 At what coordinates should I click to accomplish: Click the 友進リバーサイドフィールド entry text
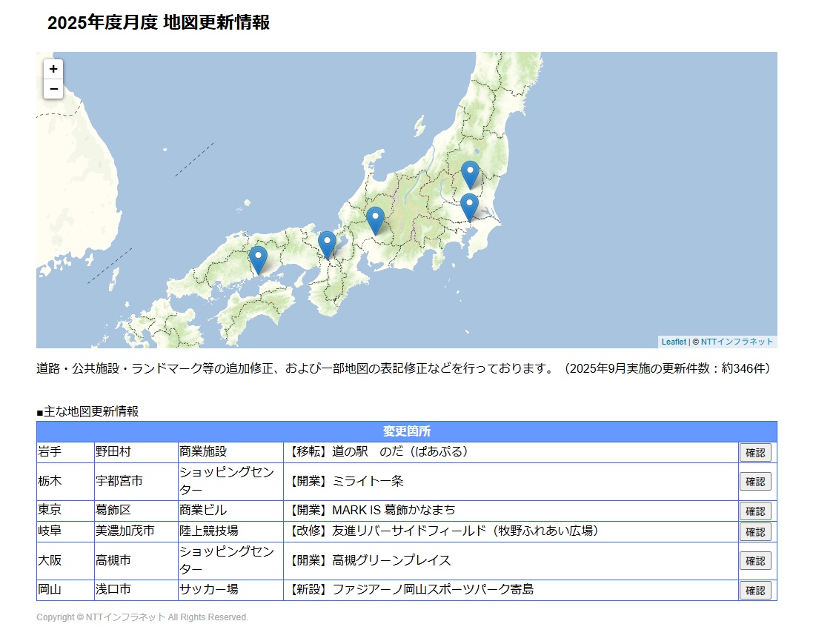(x=409, y=531)
